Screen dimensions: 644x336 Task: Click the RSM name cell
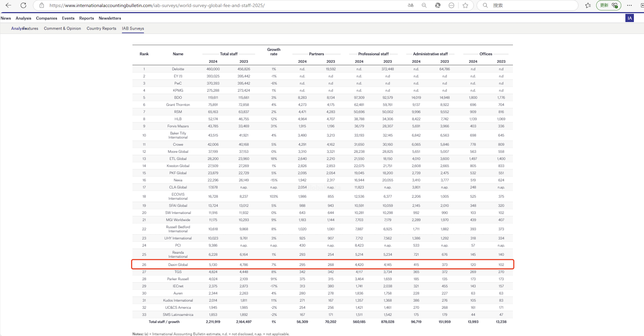[178, 112]
